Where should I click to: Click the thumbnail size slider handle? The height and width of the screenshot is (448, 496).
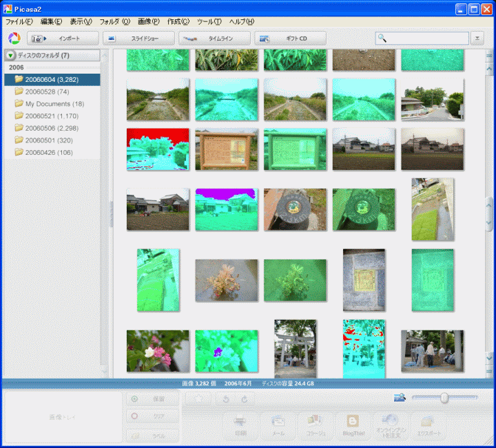[x=444, y=398]
